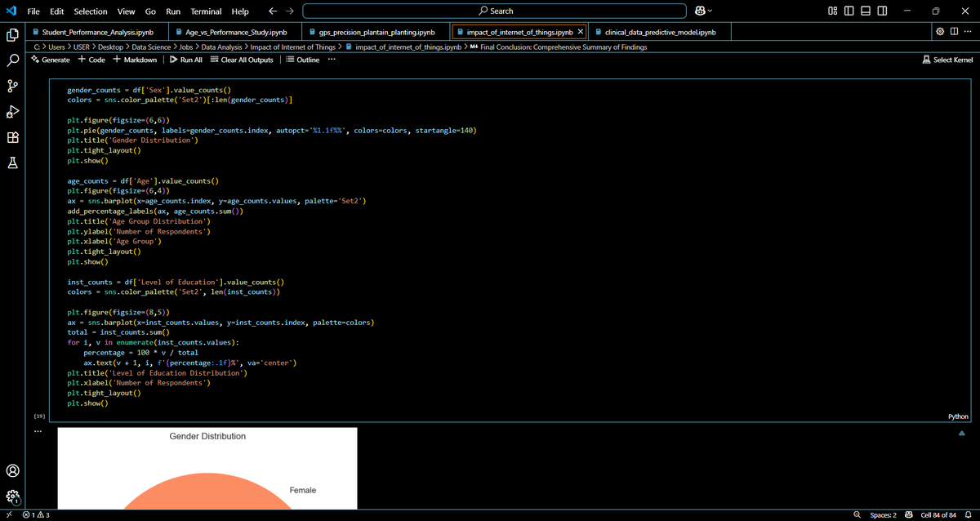Open the Copilot chat icon in title bar
This screenshot has height=521, width=980.
[x=700, y=11]
